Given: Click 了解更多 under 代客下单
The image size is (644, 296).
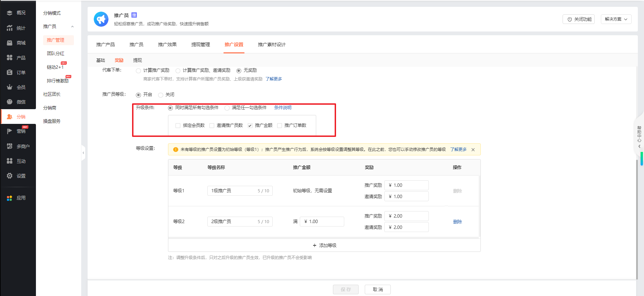Looking at the screenshot, I should 274,79.
